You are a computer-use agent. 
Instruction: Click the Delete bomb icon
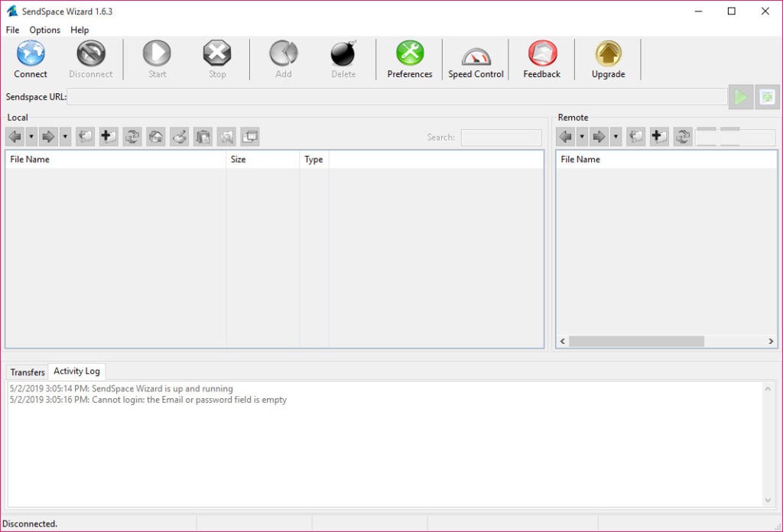click(343, 54)
